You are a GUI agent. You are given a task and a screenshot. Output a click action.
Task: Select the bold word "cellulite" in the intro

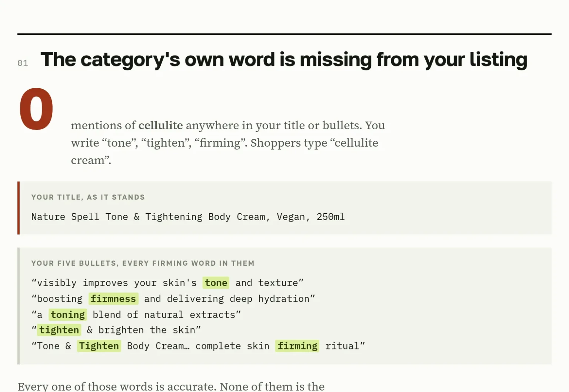click(x=160, y=125)
